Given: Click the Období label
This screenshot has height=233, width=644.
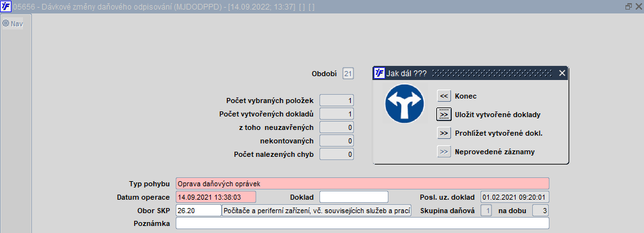Looking at the screenshot, I should [x=325, y=74].
